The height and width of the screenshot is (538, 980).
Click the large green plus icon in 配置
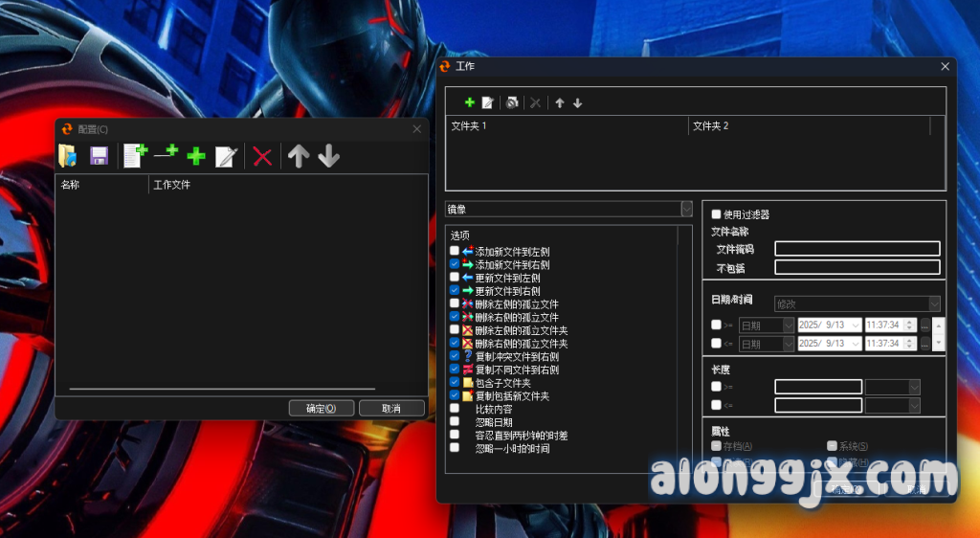coord(196,157)
